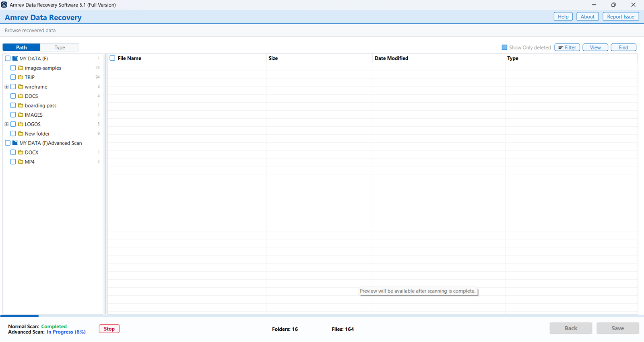Select the MY DATA (F)Advanced Scan label
The image size is (644, 342).
(x=51, y=143)
